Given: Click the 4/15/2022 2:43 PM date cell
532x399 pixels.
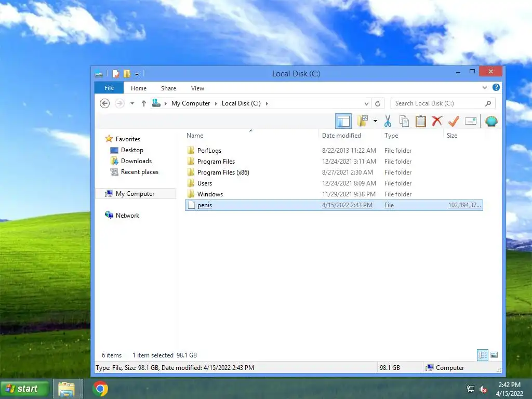Looking at the screenshot, I should point(347,205).
